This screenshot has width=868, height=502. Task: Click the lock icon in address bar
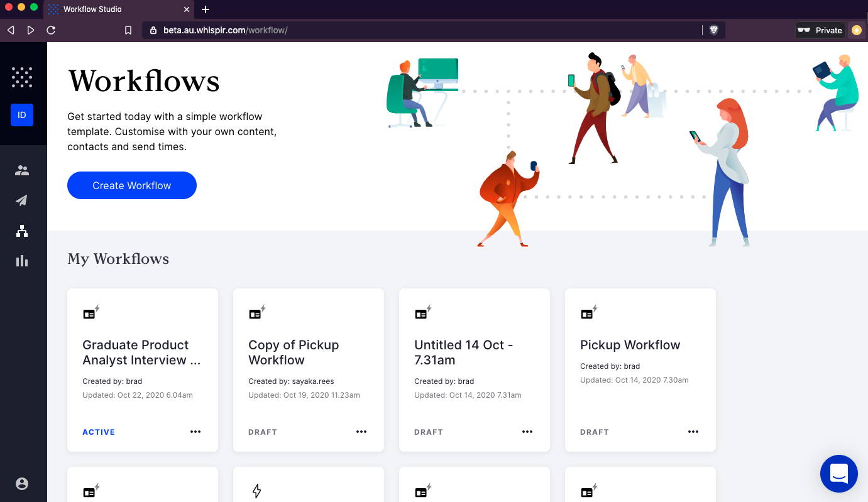tap(153, 30)
